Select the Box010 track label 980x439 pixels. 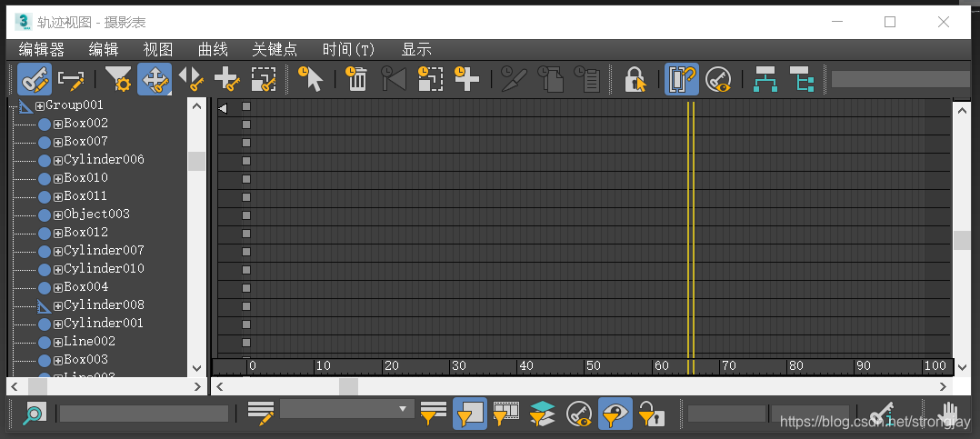click(85, 178)
